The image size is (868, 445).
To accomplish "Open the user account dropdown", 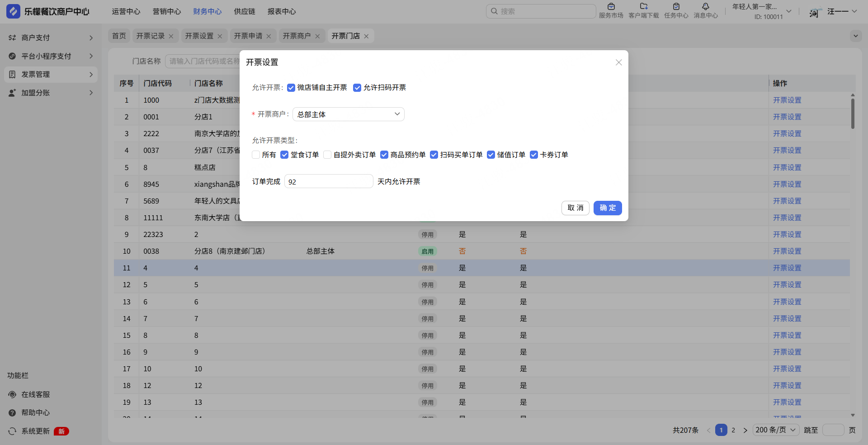I will coord(854,11).
